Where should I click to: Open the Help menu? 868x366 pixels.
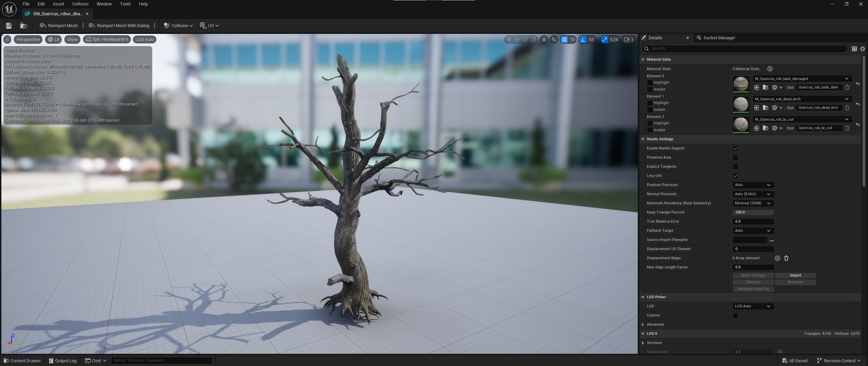point(143,4)
